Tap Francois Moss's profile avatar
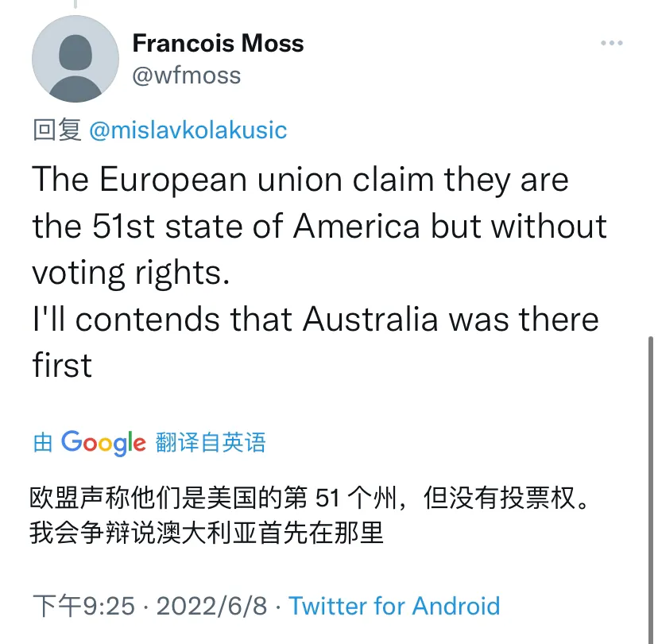The height and width of the screenshot is (644, 658). coord(75,59)
